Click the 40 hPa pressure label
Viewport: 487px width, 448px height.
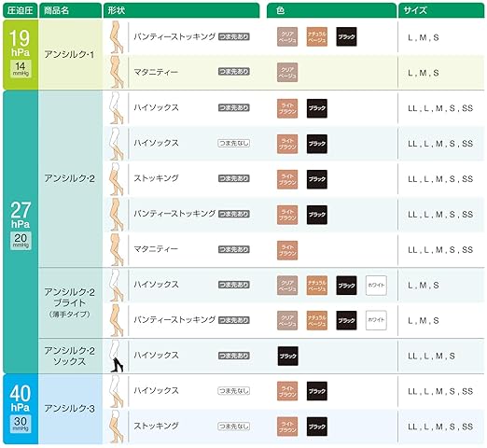coord(21,399)
